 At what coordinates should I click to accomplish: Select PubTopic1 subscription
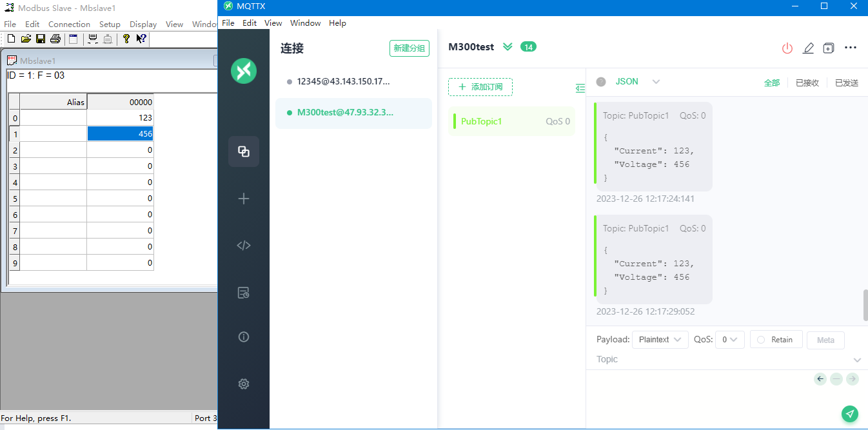pos(511,121)
